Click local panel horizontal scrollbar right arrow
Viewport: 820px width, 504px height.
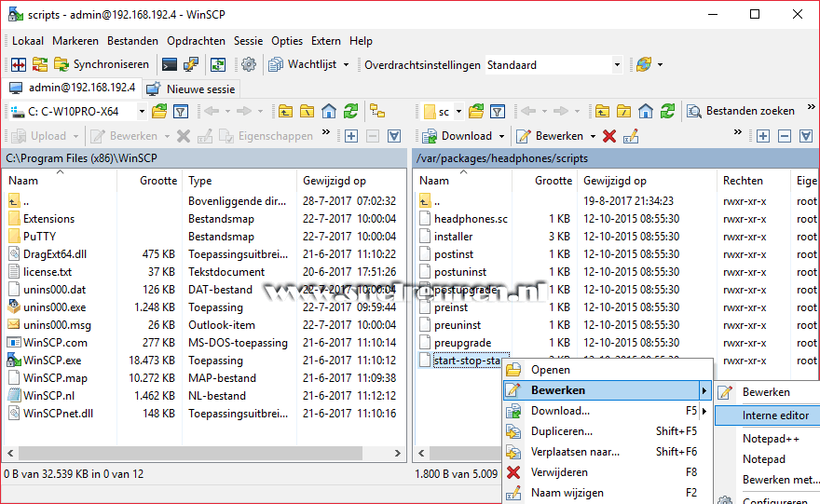pyautogui.click(x=398, y=453)
